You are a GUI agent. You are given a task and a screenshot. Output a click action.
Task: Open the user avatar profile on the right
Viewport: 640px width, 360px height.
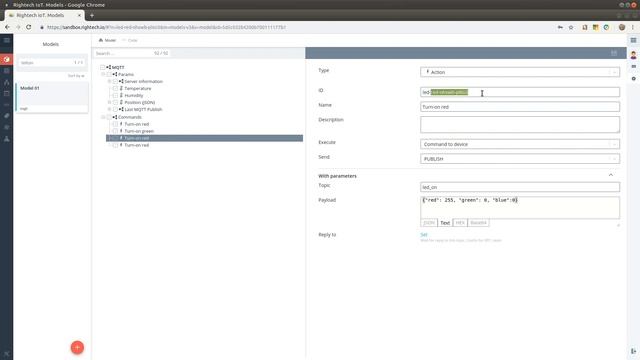[633, 55]
